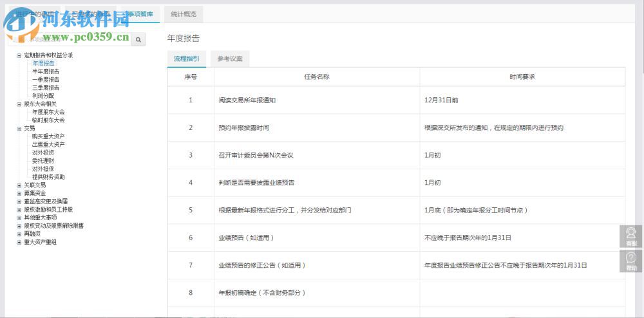Expand the 募集资金 tree node

point(19,193)
